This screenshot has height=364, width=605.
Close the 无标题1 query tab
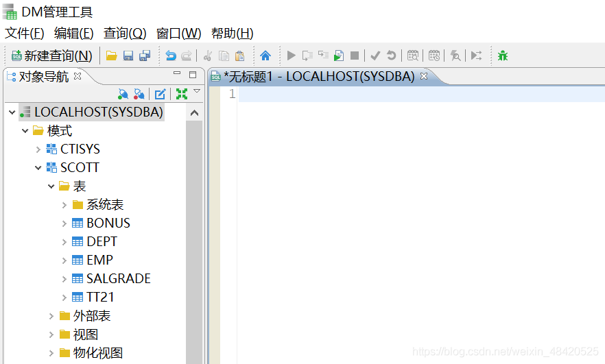point(424,76)
